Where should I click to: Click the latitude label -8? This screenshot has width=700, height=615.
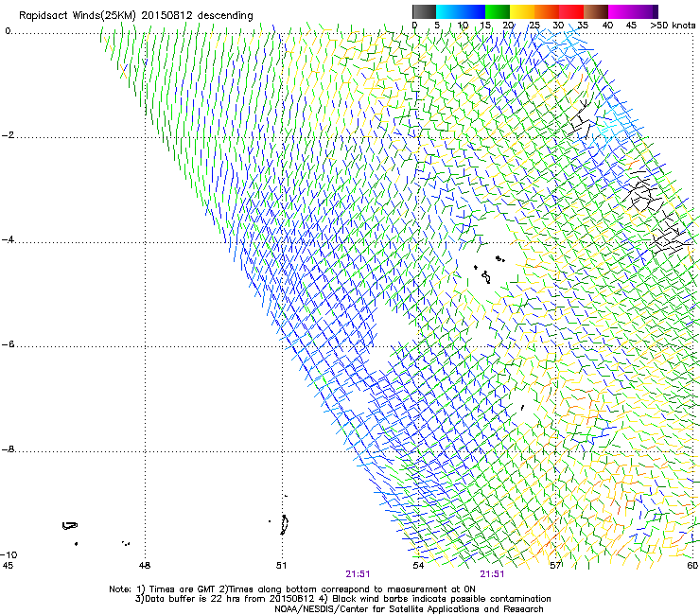tap(8, 448)
